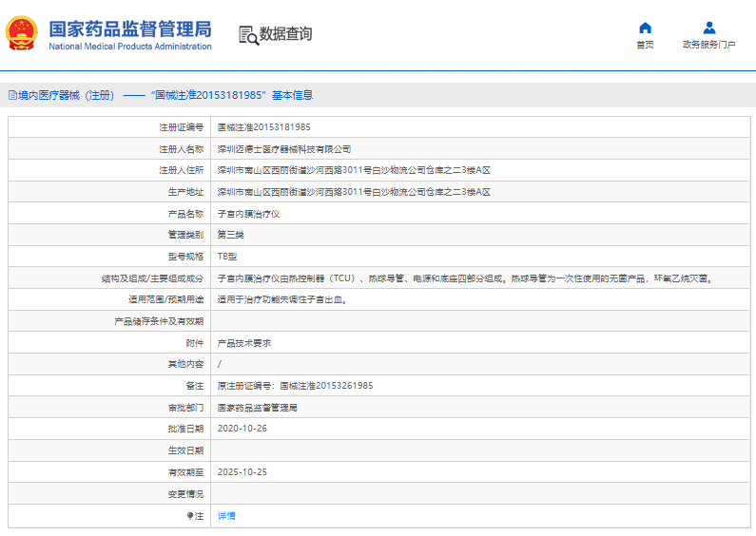Select 第三类 management category value
The image size is (756, 536).
230,235
